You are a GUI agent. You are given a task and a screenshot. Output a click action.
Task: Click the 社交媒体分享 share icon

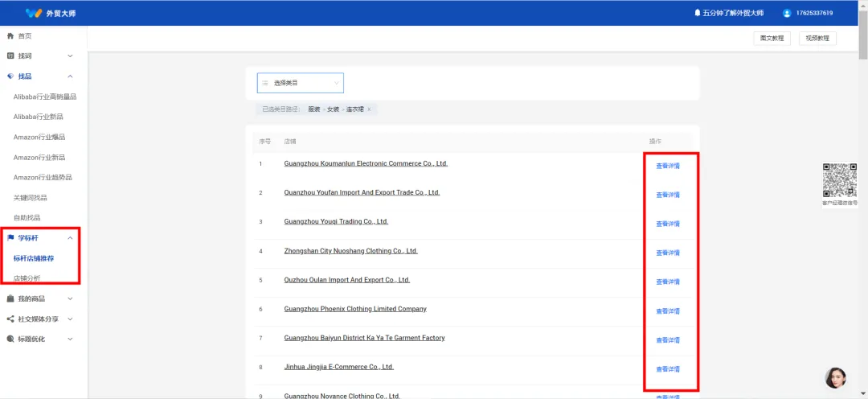[10, 319]
